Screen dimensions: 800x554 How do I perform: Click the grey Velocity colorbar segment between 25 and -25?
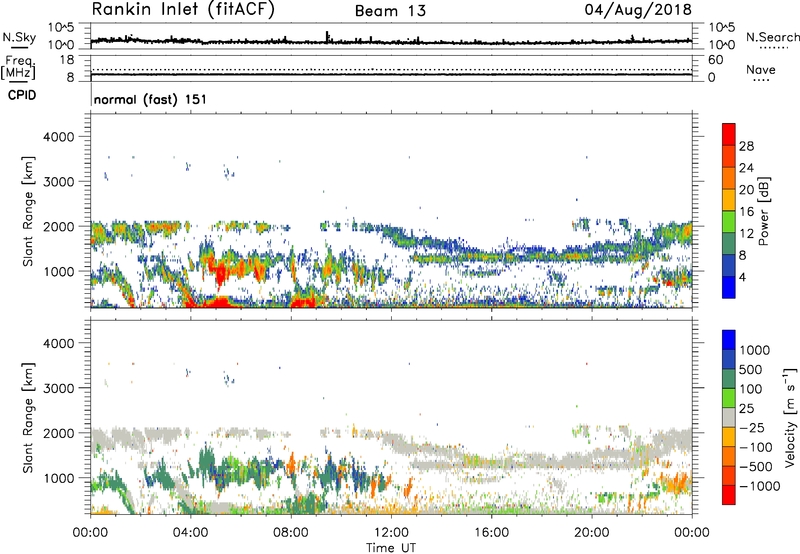click(x=729, y=417)
